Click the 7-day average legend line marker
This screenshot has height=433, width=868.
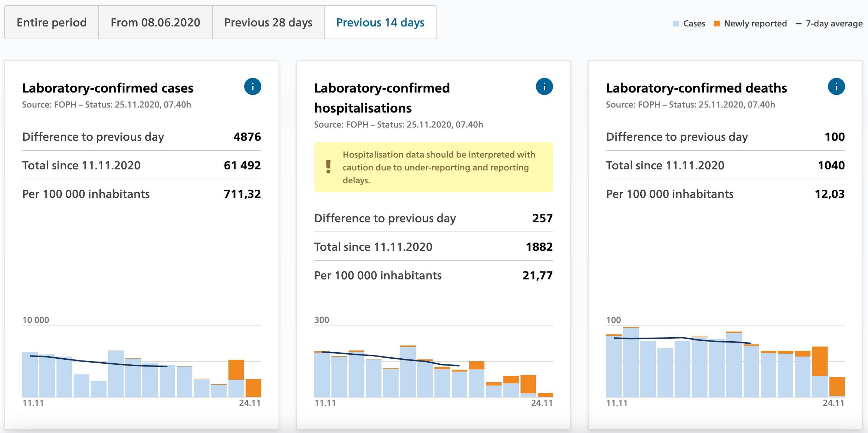click(798, 24)
